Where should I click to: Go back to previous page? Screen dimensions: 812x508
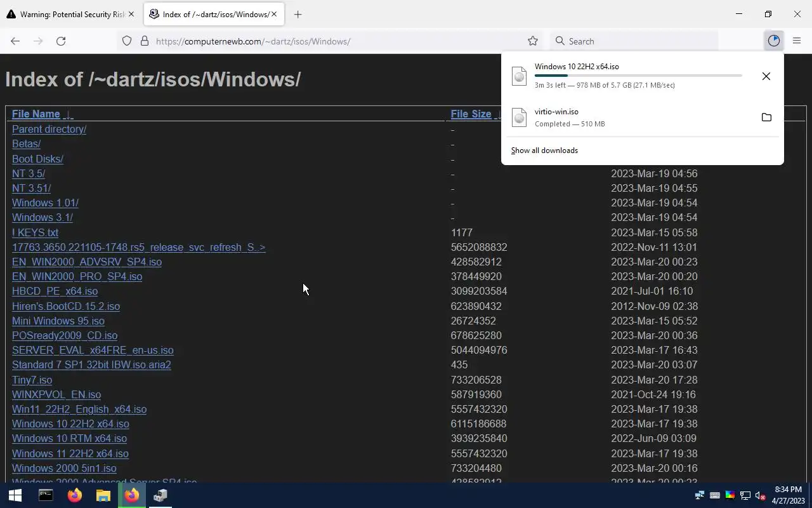pyautogui.click(x=15, y=41)
